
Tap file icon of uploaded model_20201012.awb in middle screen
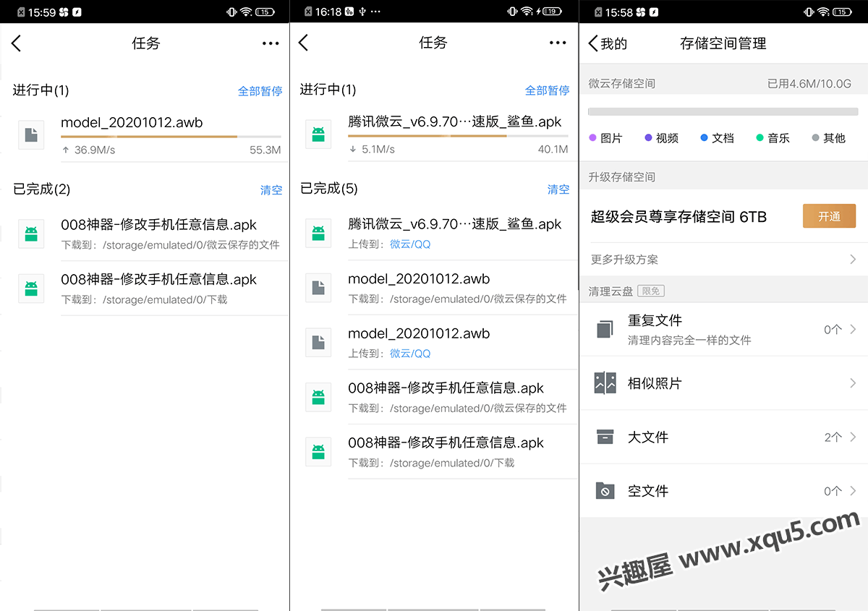pos(318,342)
